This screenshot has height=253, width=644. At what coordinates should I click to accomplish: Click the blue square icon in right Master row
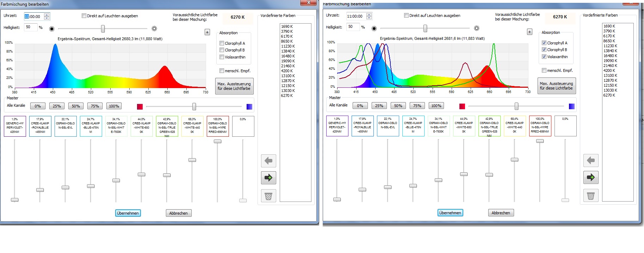click(x=572, y=106)
